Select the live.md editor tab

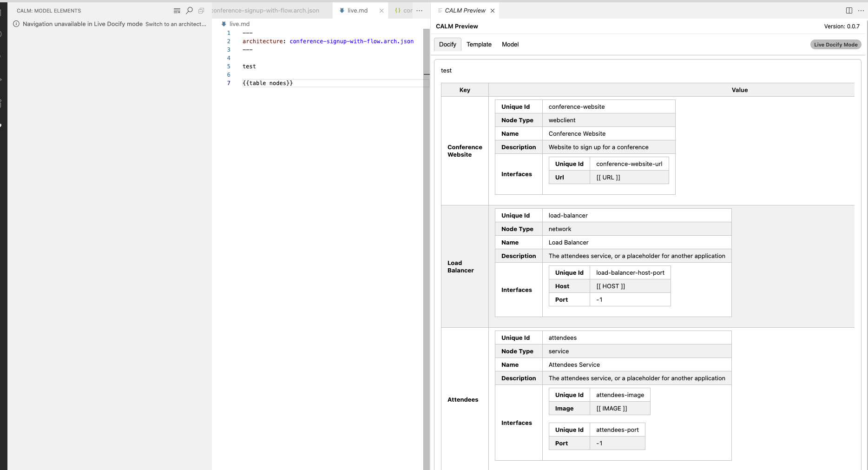click(x=357, y=10)
